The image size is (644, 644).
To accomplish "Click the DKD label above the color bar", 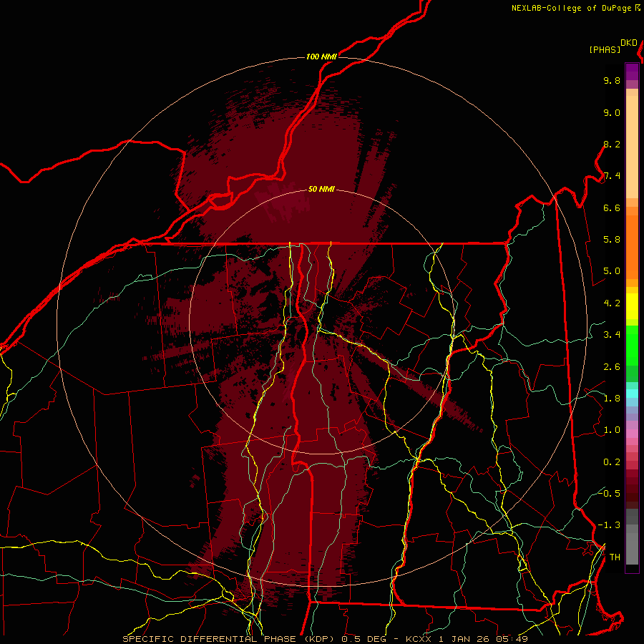I will pos(628,43).
